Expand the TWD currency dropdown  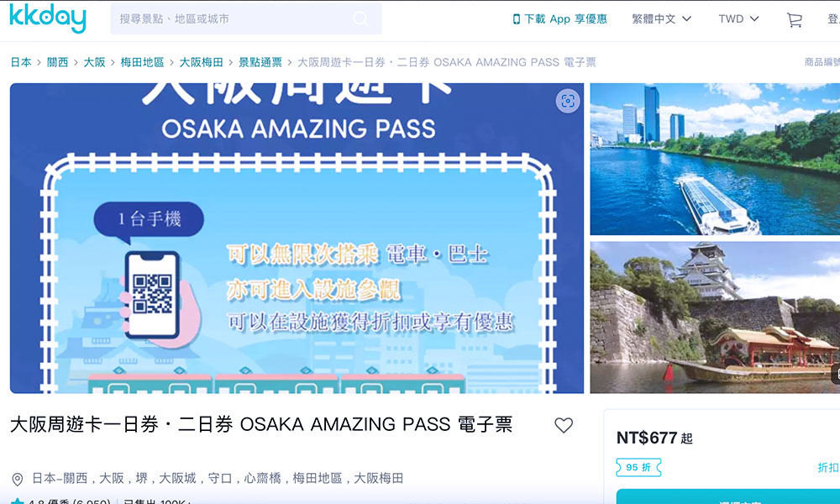point(738,19)
